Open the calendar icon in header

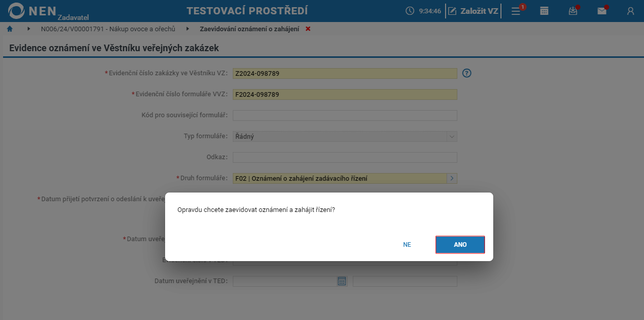tap(544, 11)
